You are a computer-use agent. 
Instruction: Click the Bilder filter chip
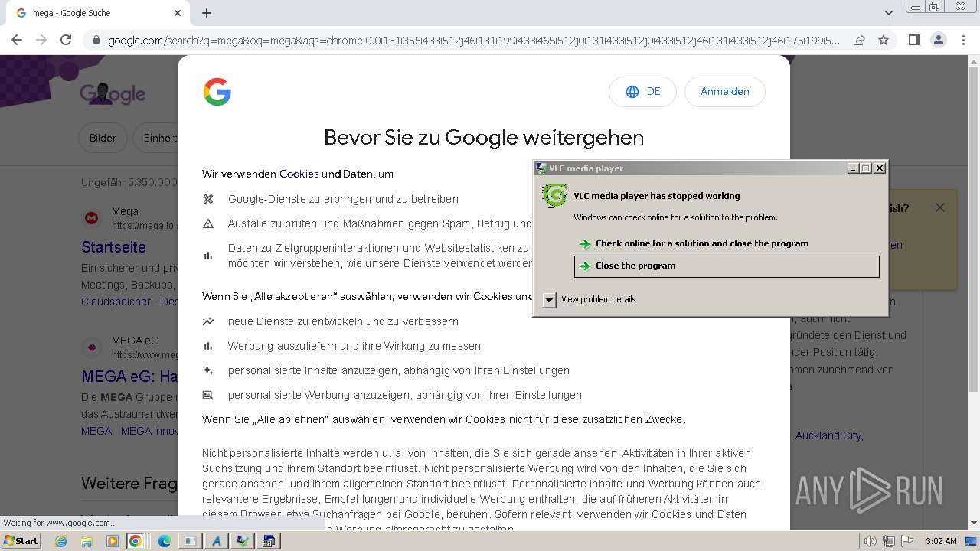pos(103,138)
